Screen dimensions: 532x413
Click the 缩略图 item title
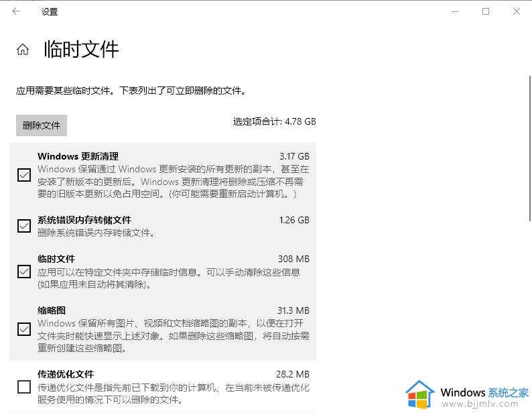coord(52,310)
